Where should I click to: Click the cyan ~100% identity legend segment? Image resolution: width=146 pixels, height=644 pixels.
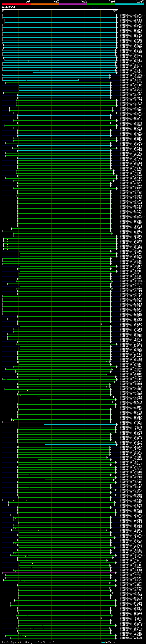[130, 4]
